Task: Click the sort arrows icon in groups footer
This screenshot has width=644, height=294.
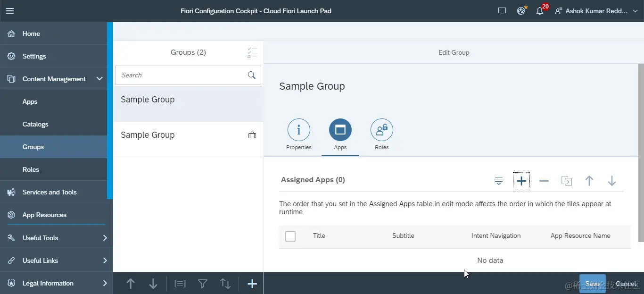Action: pyautogui.click(x=225, y=284)
